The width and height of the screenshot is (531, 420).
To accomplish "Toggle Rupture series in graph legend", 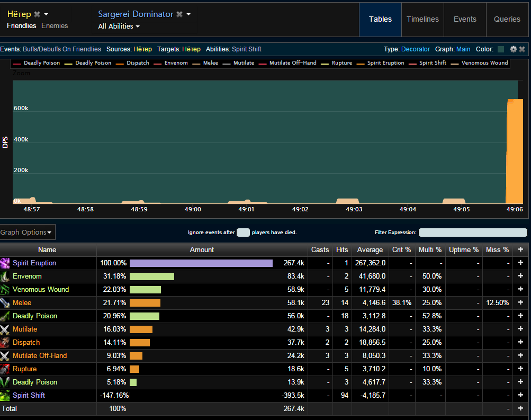I will click(337, 63).
